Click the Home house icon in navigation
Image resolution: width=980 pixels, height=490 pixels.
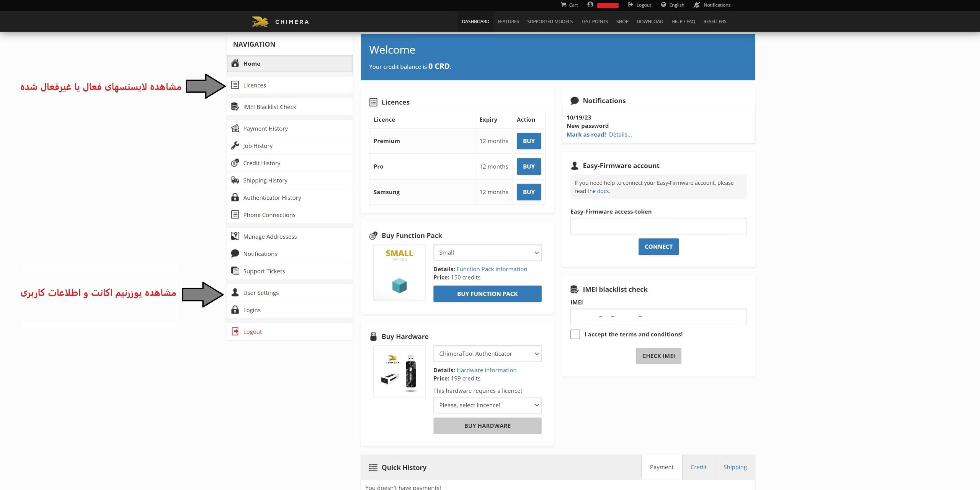(235, 63)
